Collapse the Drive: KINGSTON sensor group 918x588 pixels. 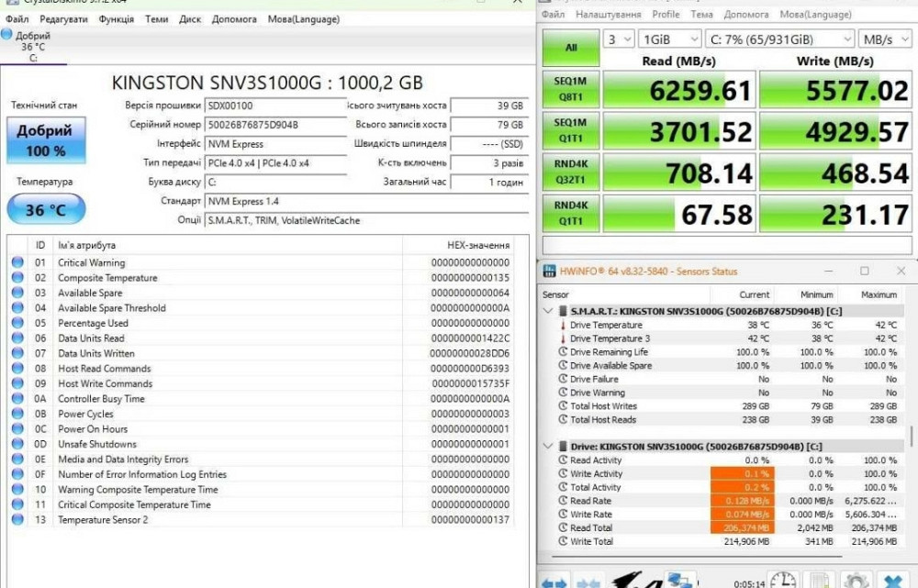coord(548,446)
